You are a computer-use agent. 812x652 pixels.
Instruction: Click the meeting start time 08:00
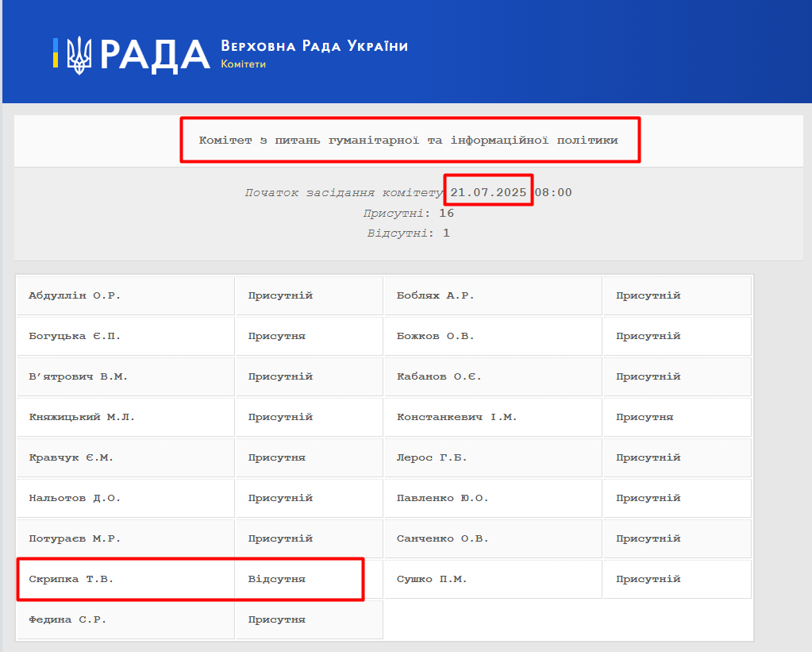click(x=553, y=192)
